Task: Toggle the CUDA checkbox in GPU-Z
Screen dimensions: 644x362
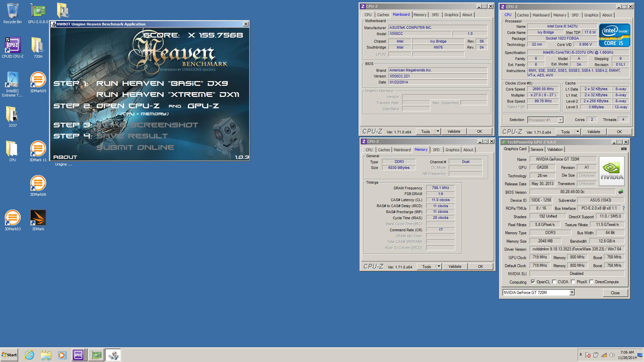Action: coord(554,282)
